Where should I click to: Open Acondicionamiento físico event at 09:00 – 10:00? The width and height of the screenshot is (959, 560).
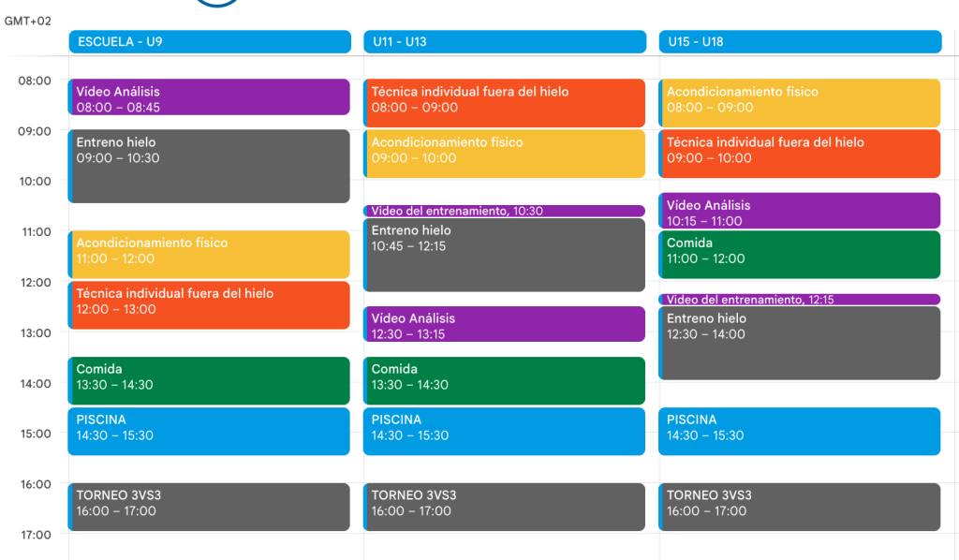pos(504,154)
